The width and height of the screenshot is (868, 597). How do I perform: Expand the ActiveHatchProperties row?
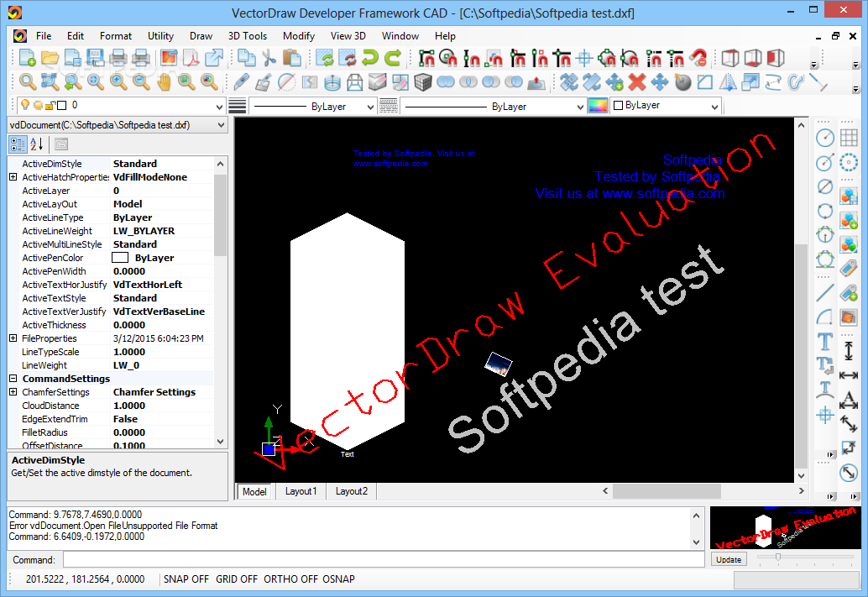13,177
